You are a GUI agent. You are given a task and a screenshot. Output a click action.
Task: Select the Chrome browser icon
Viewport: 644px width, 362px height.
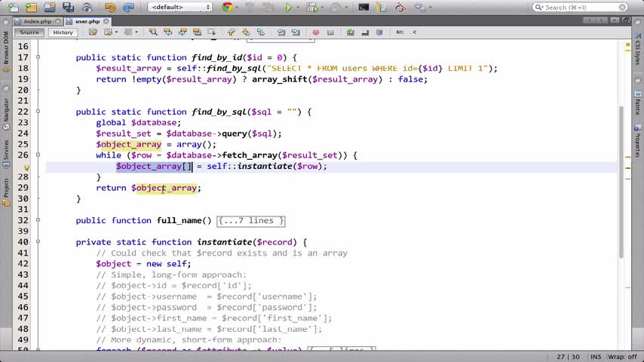pos(227,7)
